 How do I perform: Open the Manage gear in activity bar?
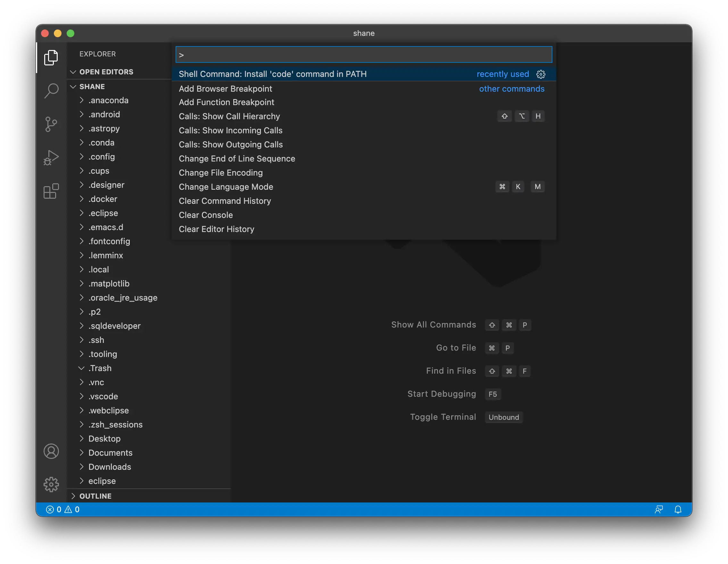click(x=51, y=484)
